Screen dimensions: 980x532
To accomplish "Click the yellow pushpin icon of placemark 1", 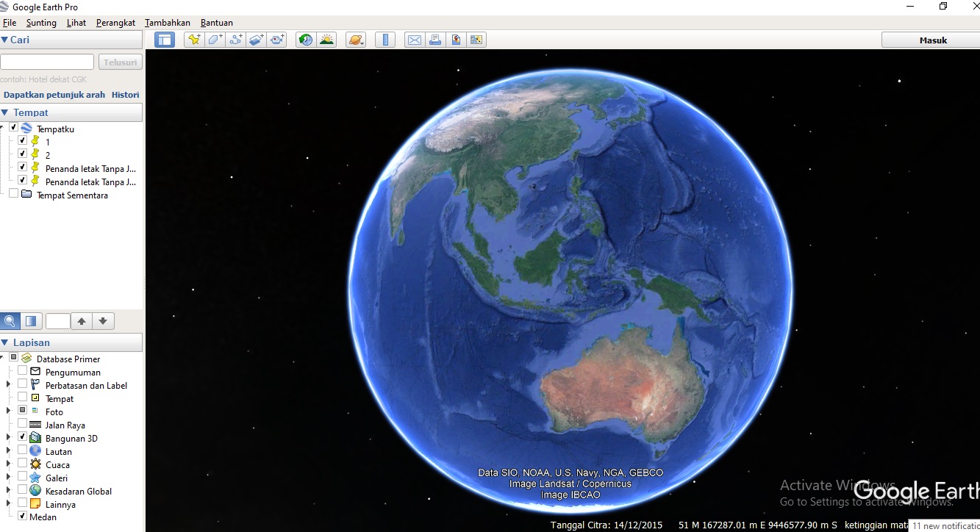I will tap(35, 142).
